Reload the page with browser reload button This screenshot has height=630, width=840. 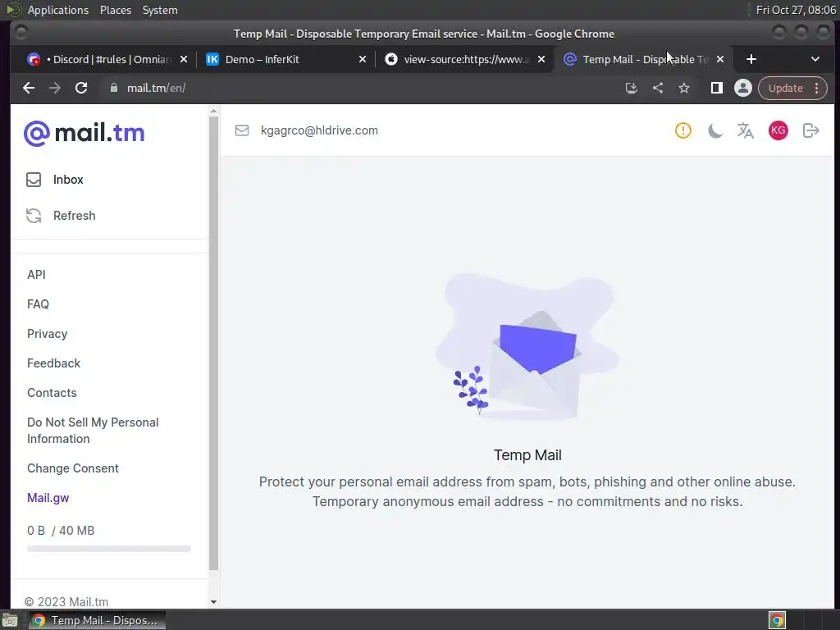click(x=81, y=88)
